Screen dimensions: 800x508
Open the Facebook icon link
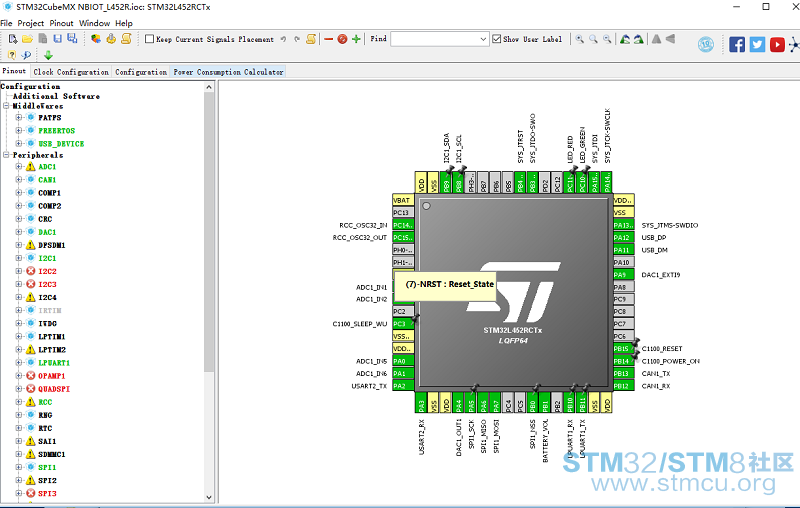[x=737, y=45]
